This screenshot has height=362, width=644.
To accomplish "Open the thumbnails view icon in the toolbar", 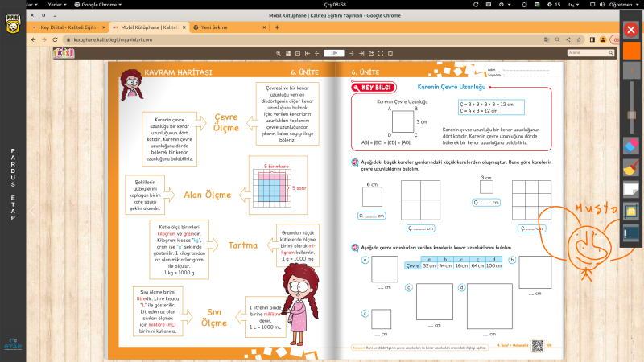I will click(x=288, y=53).
